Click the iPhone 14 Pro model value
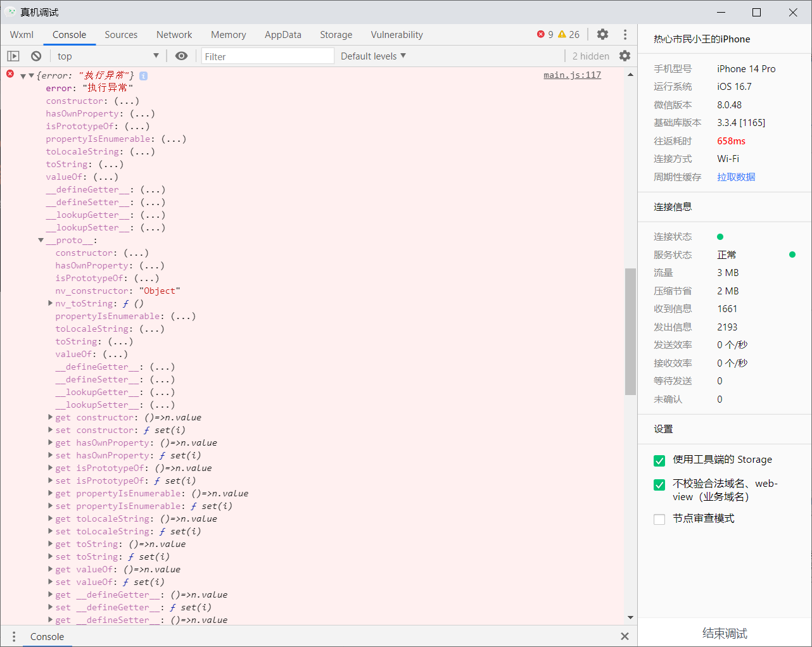This screenshot has width=812, height=647. pos(746,68)
